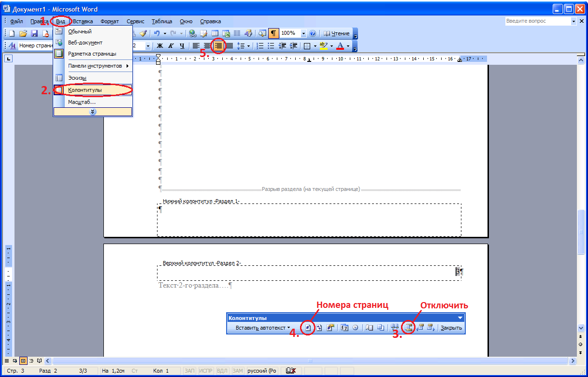Expand the hidden View menu items chevron

[93, 112]
